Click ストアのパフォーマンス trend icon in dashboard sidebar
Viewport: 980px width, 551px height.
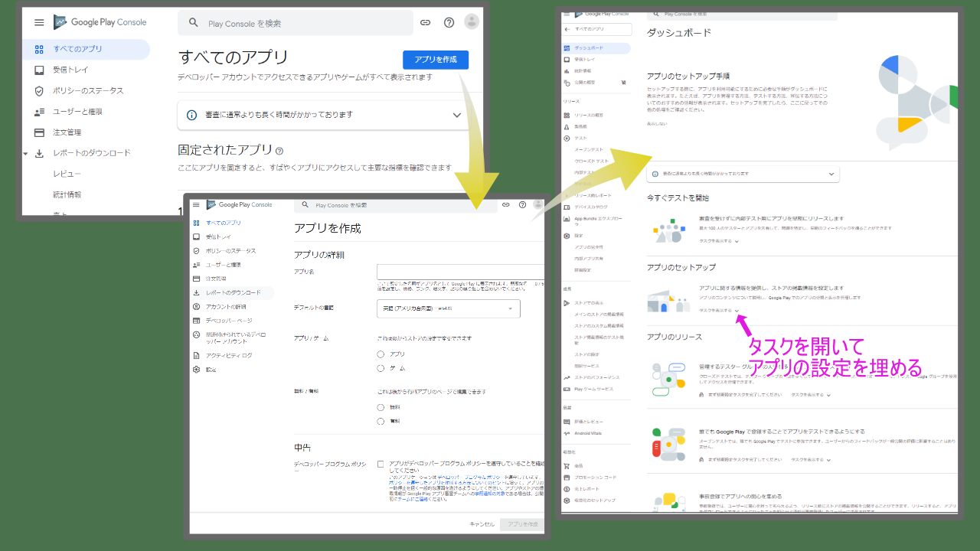[x=567, y=377]
